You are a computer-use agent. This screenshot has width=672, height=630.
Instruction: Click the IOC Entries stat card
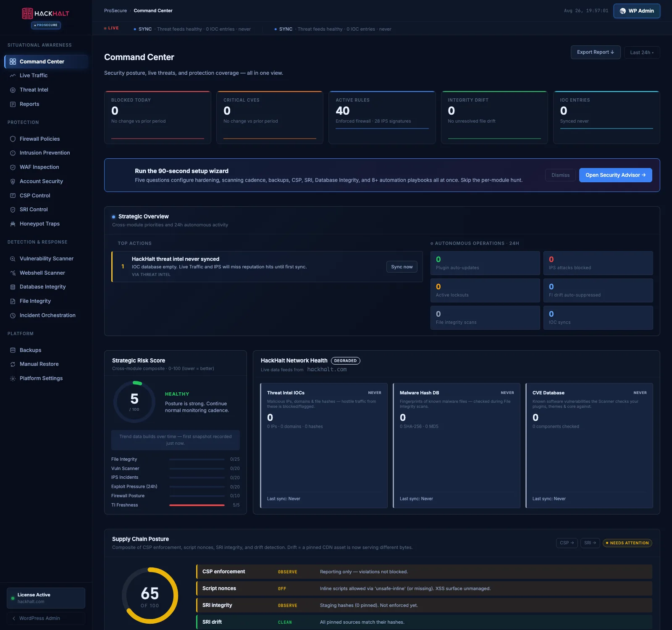point(606,118)
